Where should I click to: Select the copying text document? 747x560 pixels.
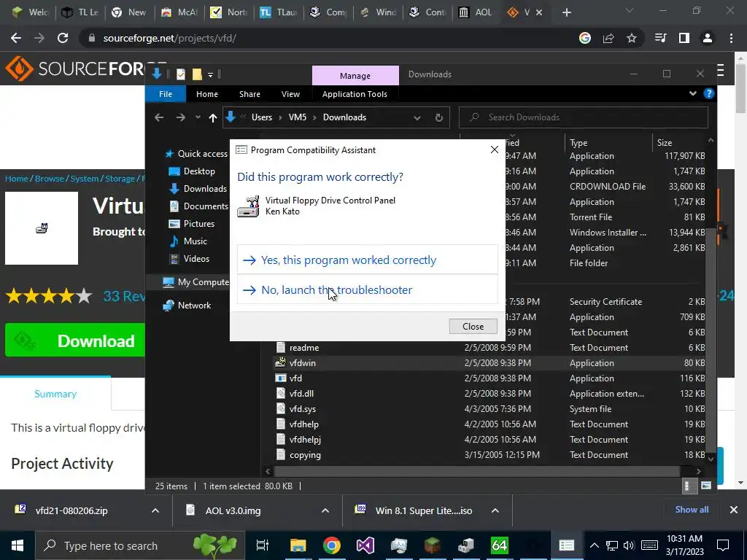point(305,455)
